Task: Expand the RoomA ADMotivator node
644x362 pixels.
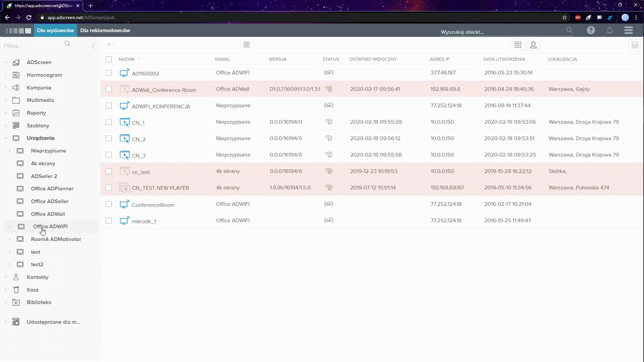Action: click(10, 239)
